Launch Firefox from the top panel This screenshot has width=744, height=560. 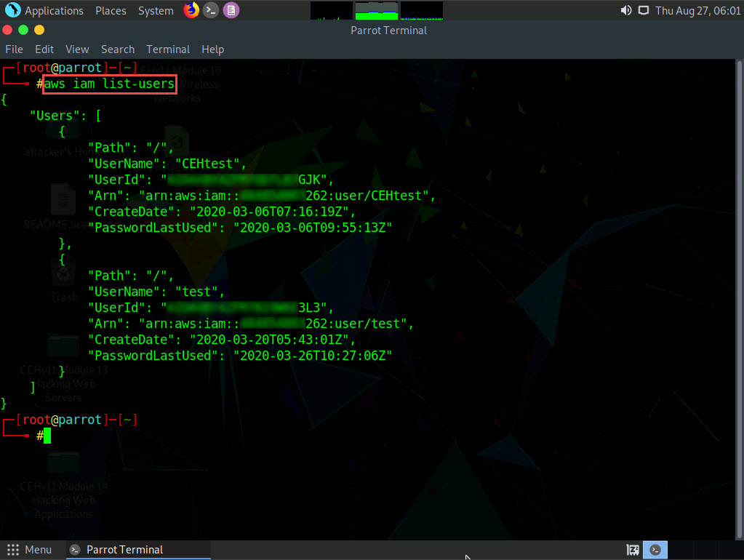[191, 10]
